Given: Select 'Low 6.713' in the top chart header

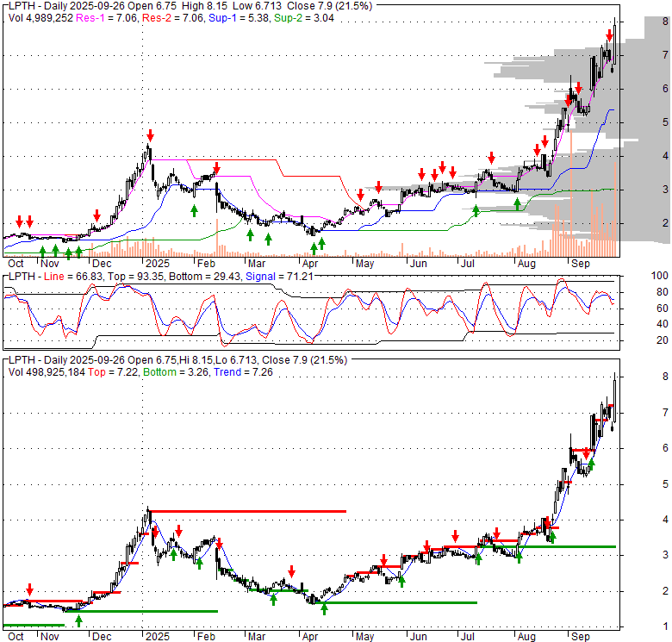Looking at the screenshot, I should tap(257, 6).
